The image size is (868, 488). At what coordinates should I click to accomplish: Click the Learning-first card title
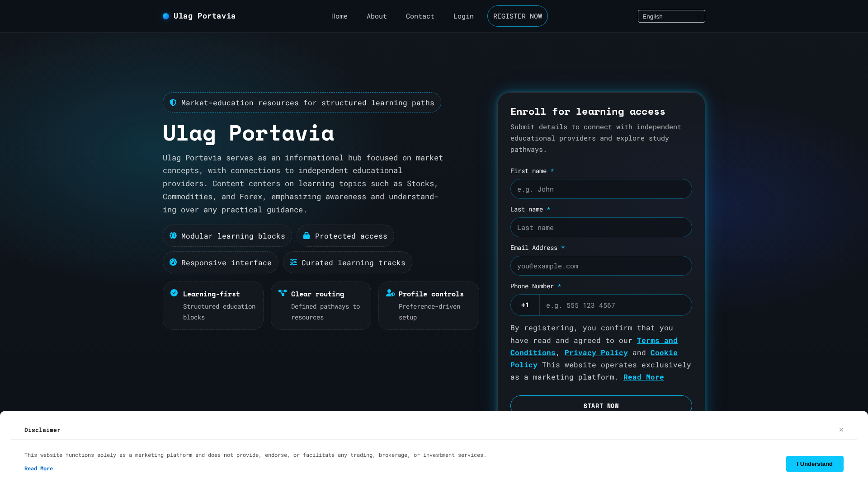point(212,294)
